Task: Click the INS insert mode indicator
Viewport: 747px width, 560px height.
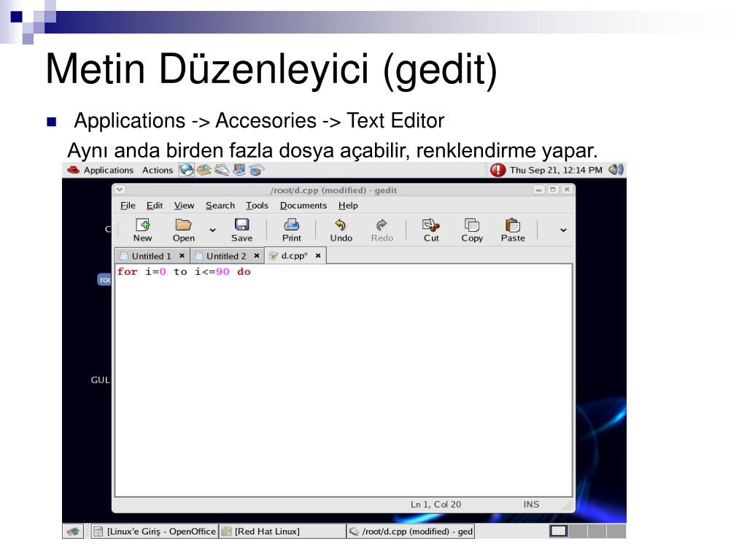Action: pyautogui.click(x=531, y=505)
